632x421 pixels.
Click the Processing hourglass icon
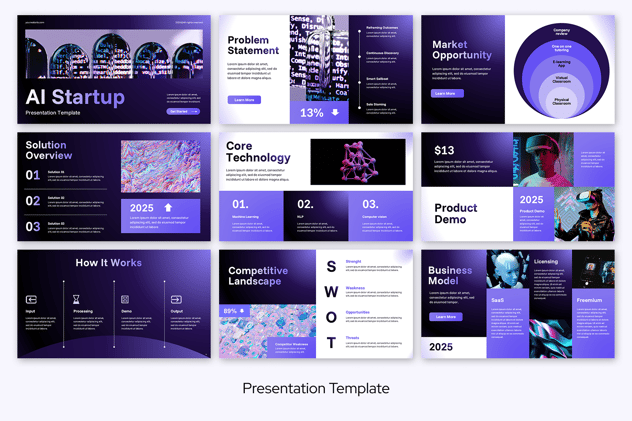tap(76, 299)
